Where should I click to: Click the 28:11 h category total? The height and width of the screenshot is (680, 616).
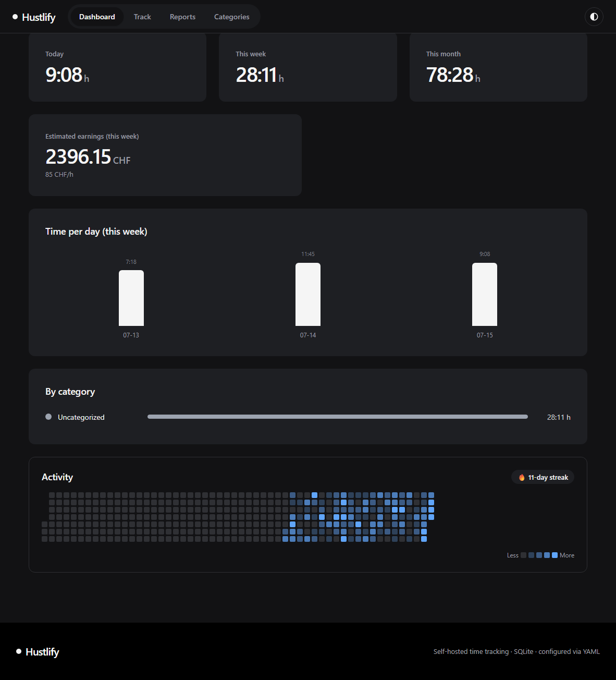pyautogui.click(x=559, y=417)
